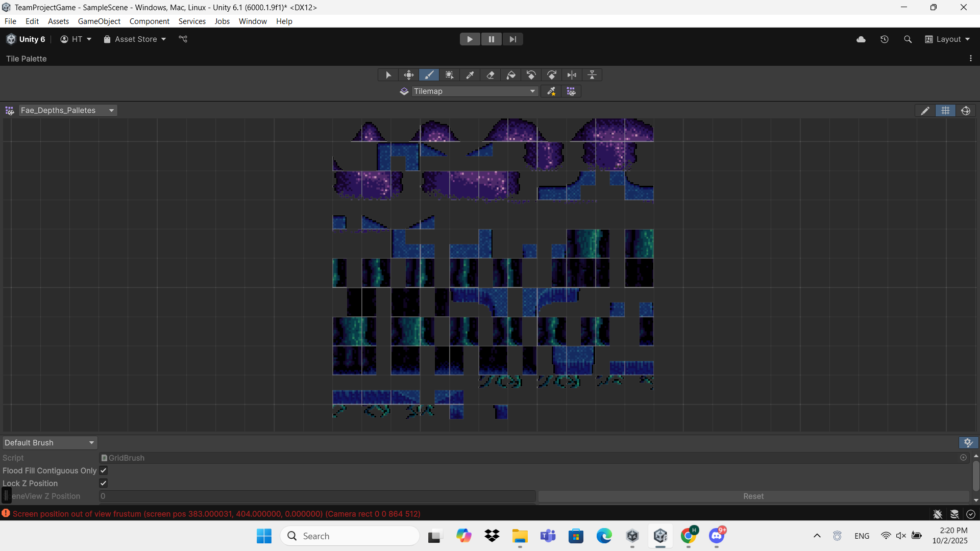Activate the Picker eyedropper tool
The image size is (980, 551).
tap(470, 75)
